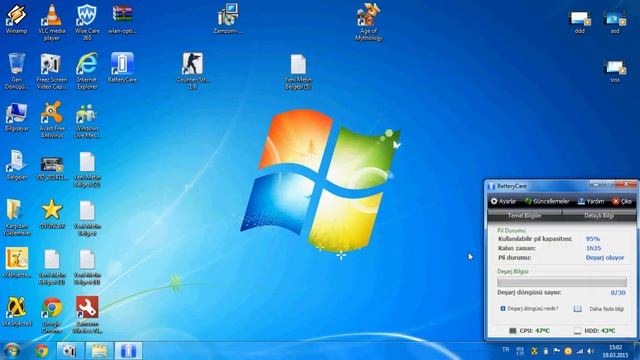Select the Recycle Bin (Geri Dönüşüm) icon
This screenshot has height=360, width=640.
click(x=16, y=71)
